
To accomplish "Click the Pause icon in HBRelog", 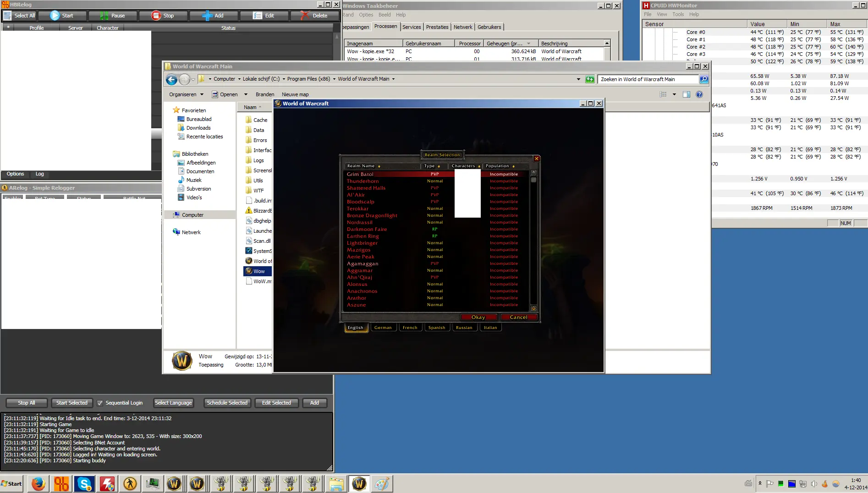I will pos(104,16).
